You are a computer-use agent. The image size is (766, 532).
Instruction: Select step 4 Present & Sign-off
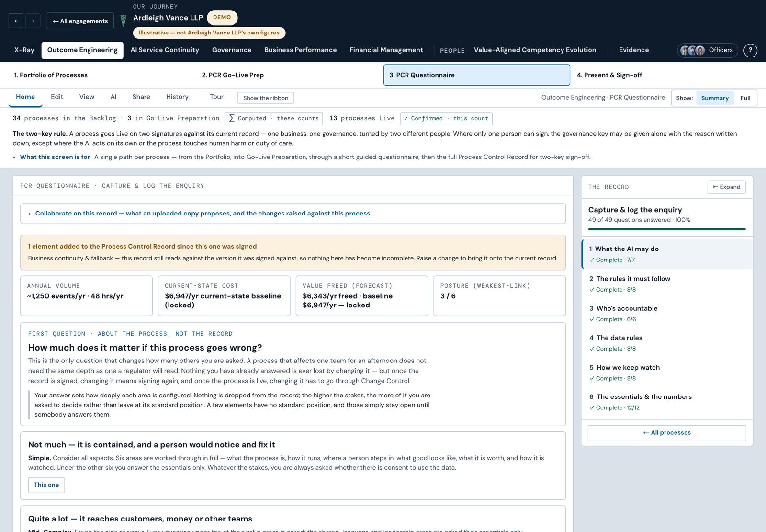click(x=665, y=75)
